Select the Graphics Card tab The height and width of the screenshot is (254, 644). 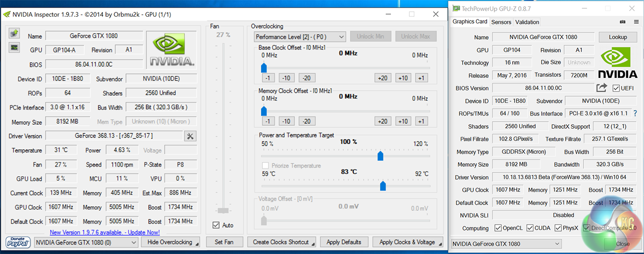[x=470, y=22]
